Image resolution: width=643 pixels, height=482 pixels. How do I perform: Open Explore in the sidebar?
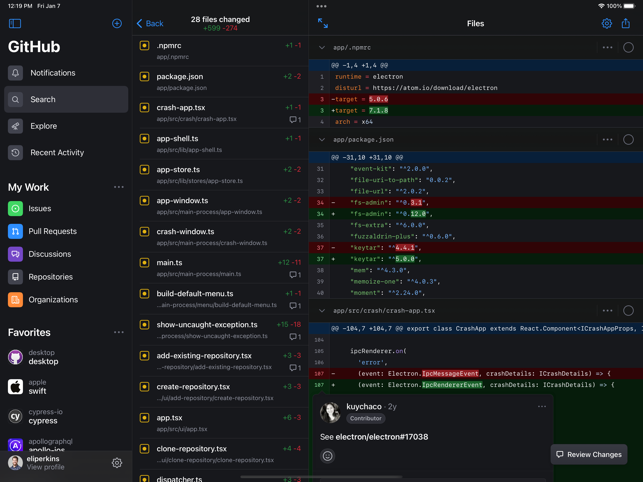pyautogui.click(x=66, y=126)
